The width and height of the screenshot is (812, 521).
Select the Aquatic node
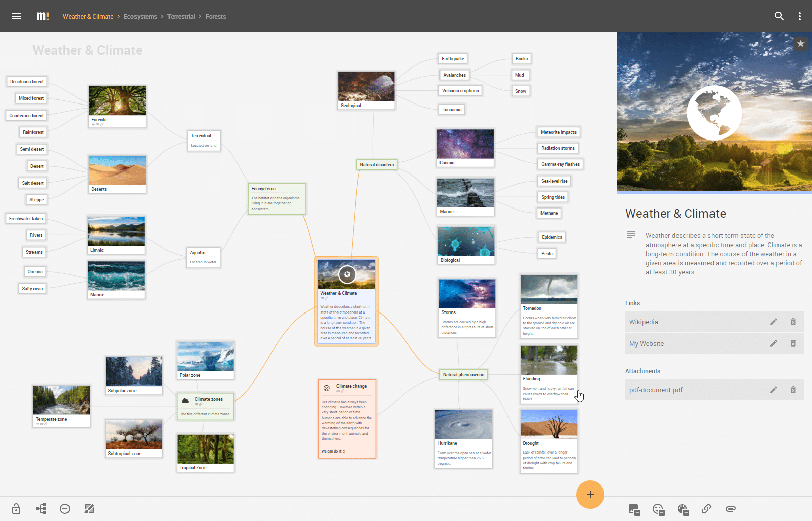pos(204,257)
